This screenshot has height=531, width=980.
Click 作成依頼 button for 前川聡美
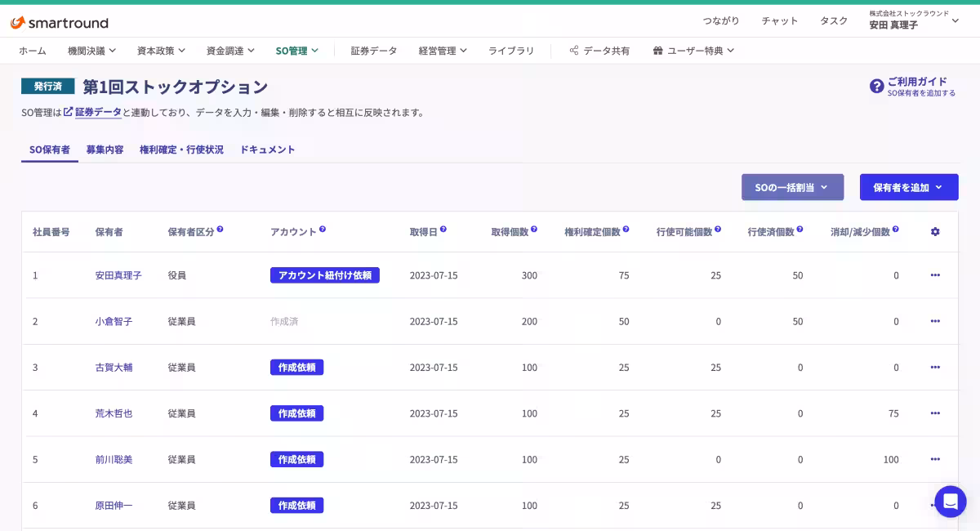pos(296,459)
